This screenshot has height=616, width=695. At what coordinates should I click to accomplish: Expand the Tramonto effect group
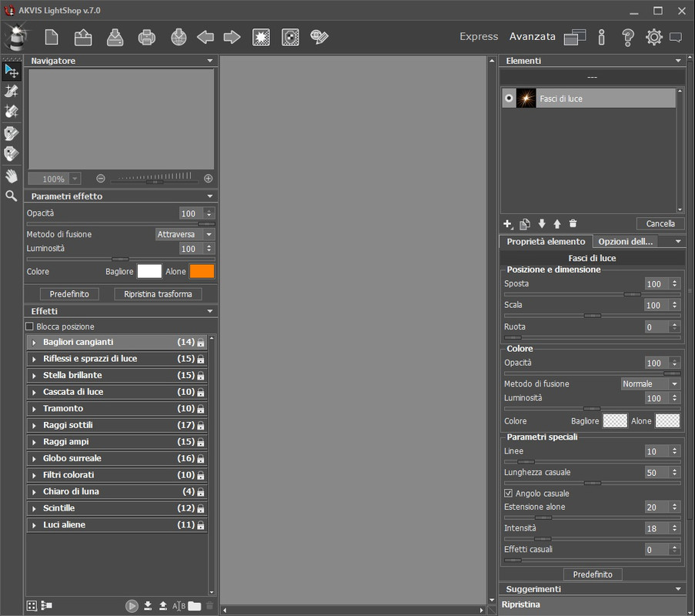click(x=34, y=409)
